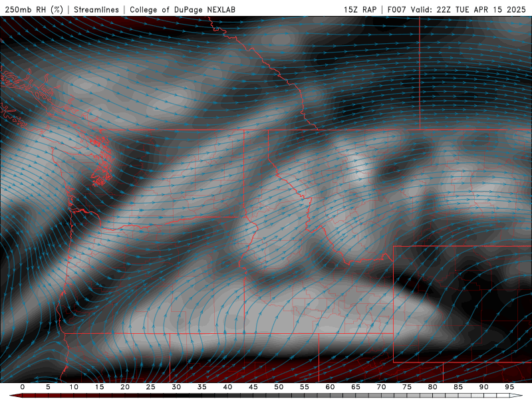Click the '25' colorbar label

(x=151, y=387)
